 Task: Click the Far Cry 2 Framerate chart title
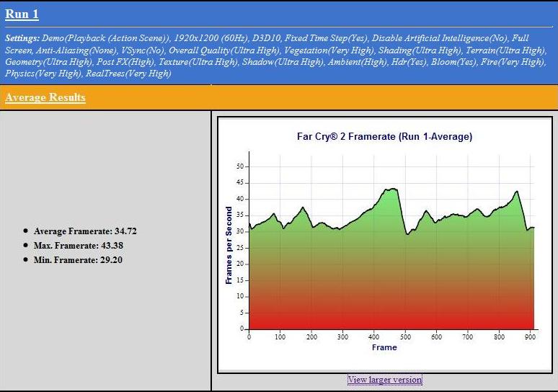point(384,136)
